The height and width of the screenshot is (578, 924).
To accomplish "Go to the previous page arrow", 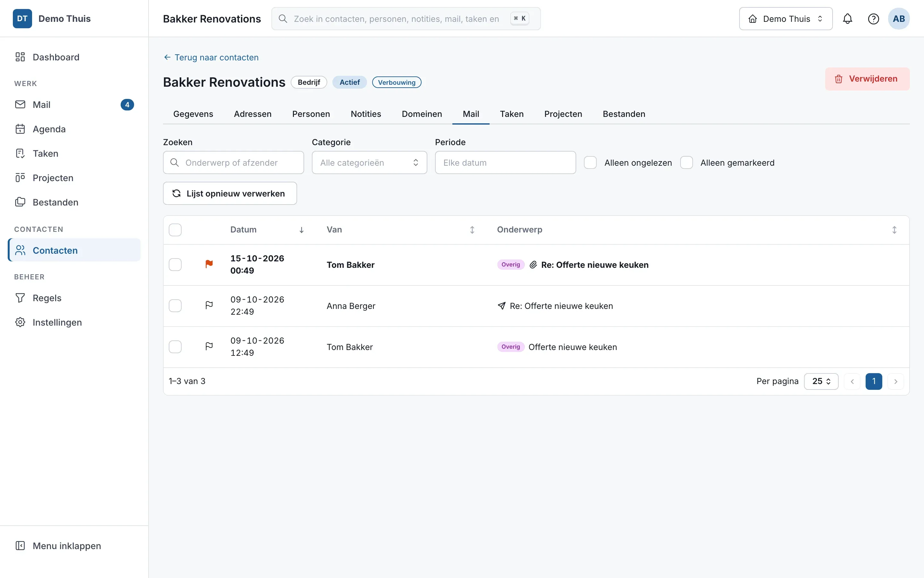I will pyautogui.click(x=852, y=381).
